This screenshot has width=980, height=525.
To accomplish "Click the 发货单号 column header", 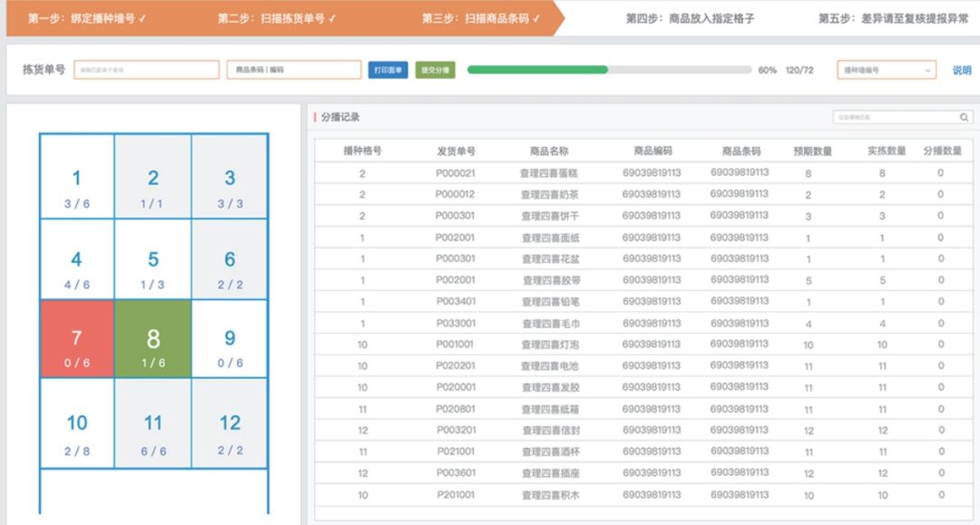I will (456, 151).
